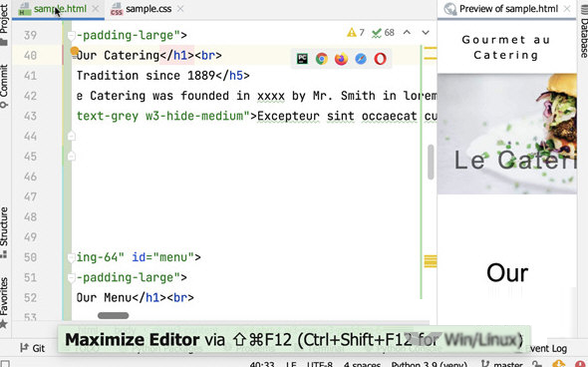This screenshot has height=367, width=588.
Task: Click 'Our Menu' text on line 52
Action: click(105, 298)
